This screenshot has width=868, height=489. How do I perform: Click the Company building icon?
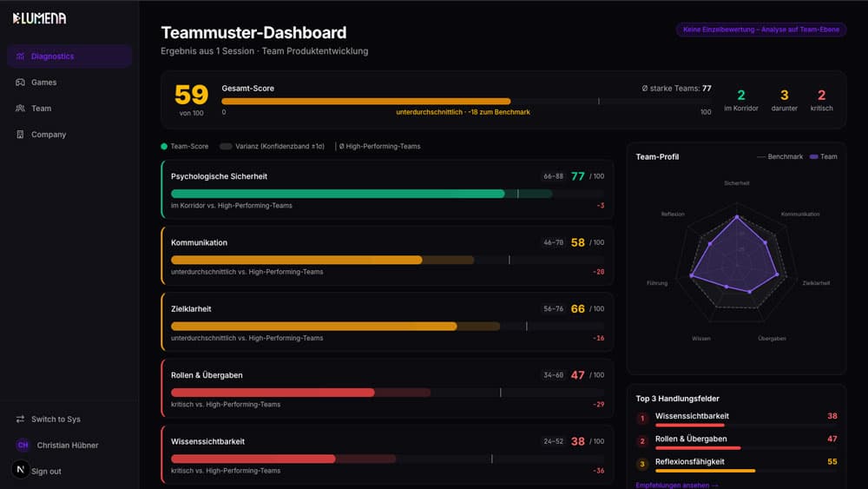point(21,134)
